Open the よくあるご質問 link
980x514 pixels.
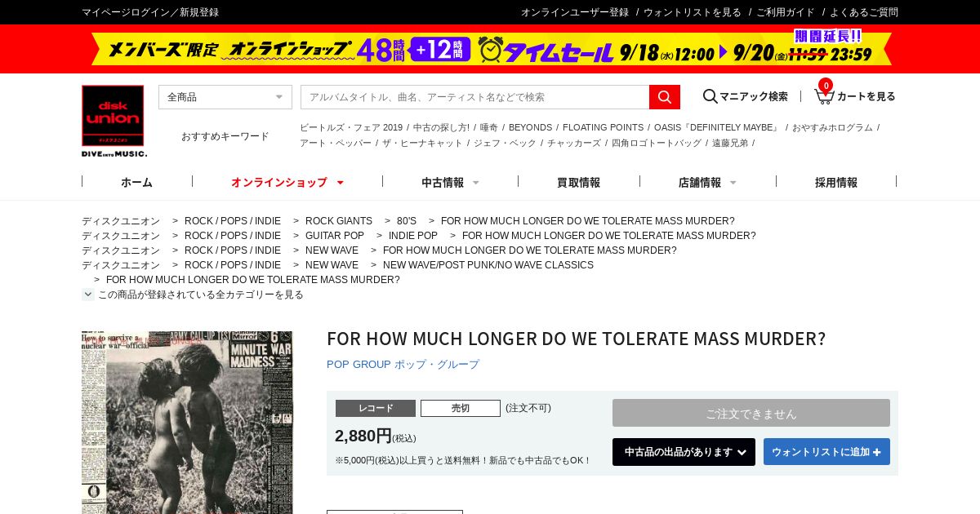[864, 12]
